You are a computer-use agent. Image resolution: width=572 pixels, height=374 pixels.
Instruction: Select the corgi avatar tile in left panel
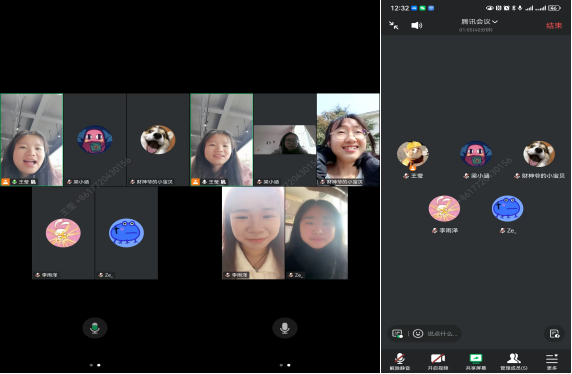click(158, 140)
